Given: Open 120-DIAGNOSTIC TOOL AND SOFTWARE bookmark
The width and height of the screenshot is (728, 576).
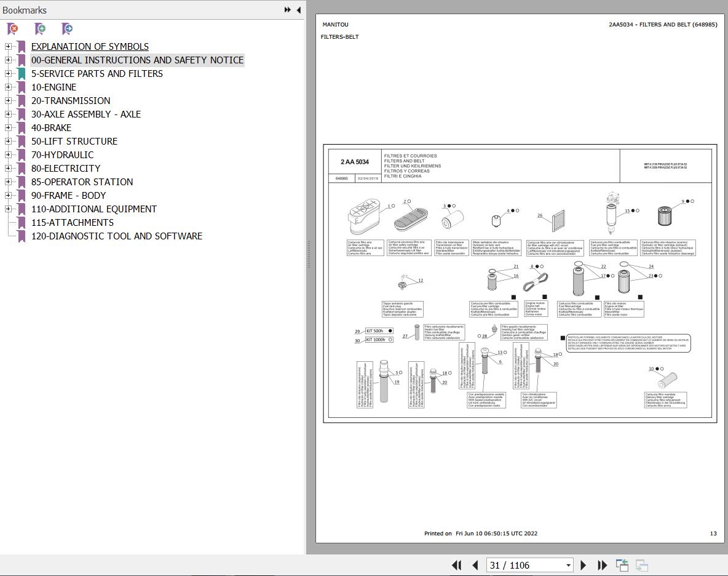Looking at the screenshot, I should (117, 236).
